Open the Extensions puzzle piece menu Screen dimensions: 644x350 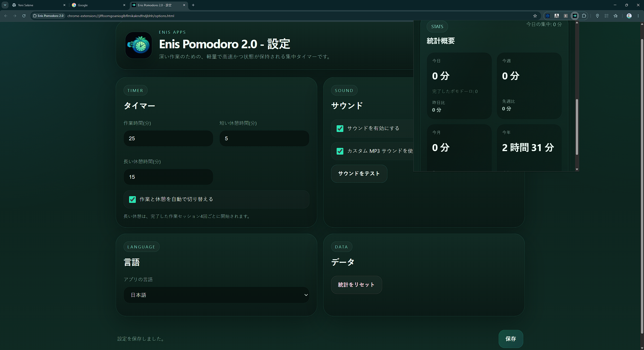pos(584,16)
